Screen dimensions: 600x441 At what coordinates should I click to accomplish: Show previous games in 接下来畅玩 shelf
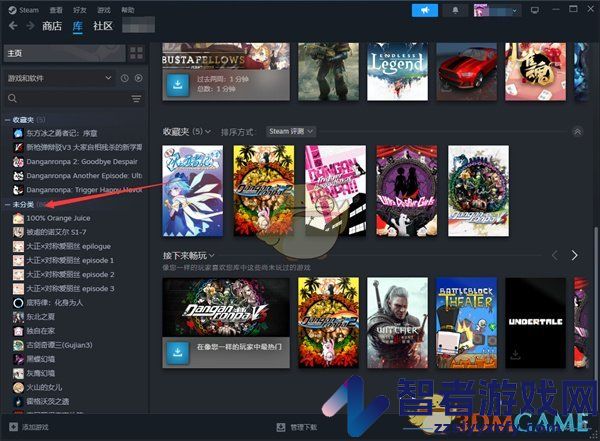[555, 255]
